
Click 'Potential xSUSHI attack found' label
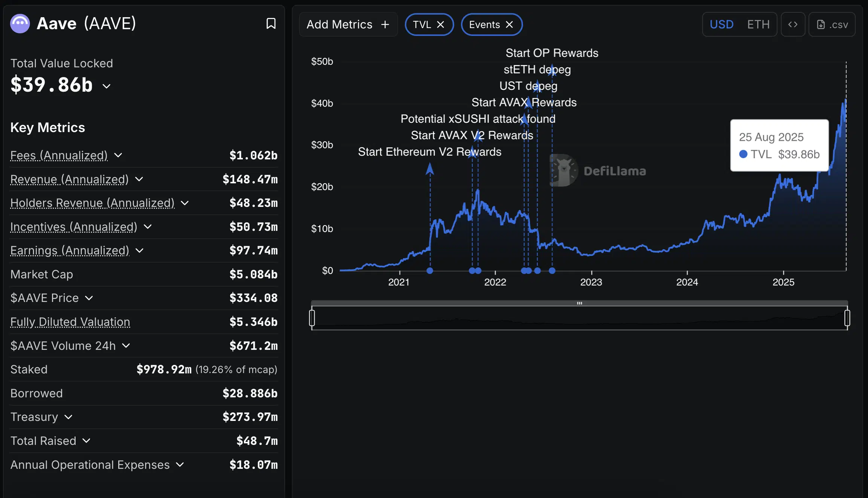(478, 119)
